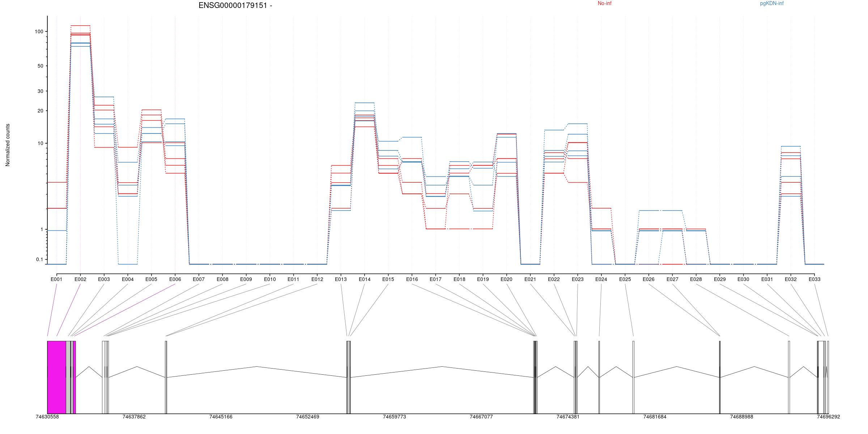Select the E001 exon label

click(x=56, y=279)
